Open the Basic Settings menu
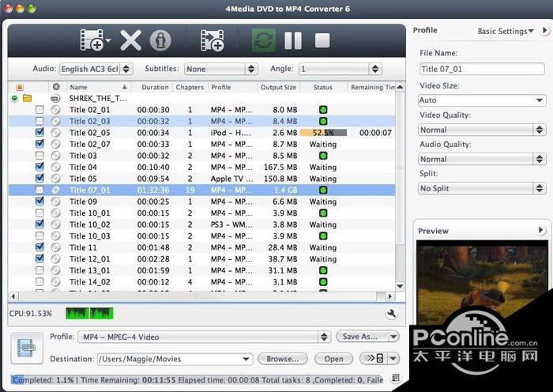The width and height of the screenshot is (553, 392). tap(506, 31)
